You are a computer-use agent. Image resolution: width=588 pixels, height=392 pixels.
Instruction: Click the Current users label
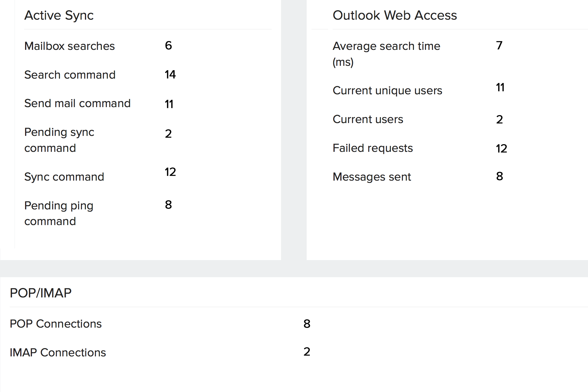tap(368, 119)
